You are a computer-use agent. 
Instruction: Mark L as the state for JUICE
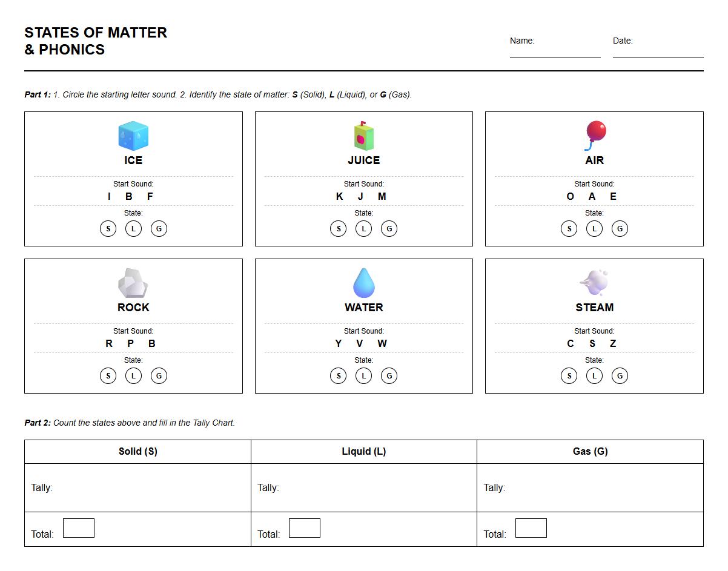click(x=363, y=228)
